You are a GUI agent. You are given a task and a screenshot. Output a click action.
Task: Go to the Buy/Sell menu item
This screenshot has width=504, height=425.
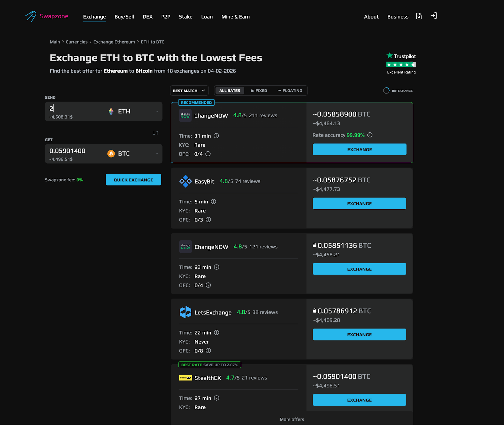click(124, 17)
